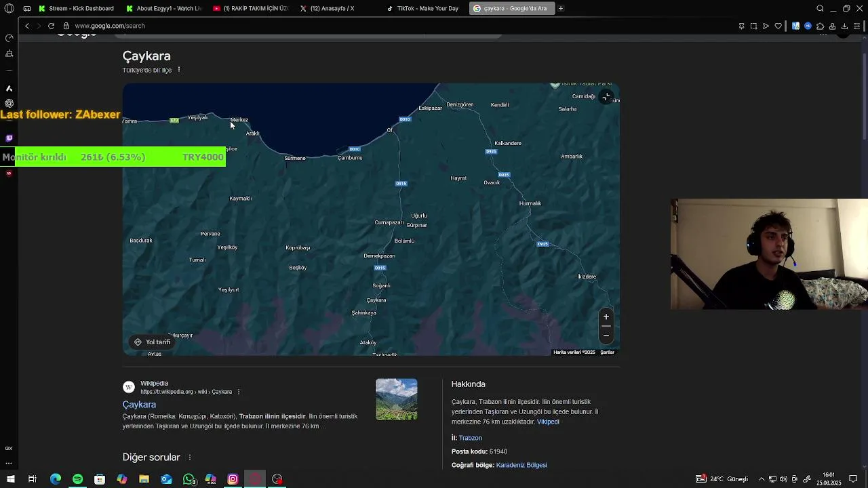Viewport: 868px width, 488px height.
Task: Open the downloads arrow icon
Action: pyautogui.click(x=844, y=26)
